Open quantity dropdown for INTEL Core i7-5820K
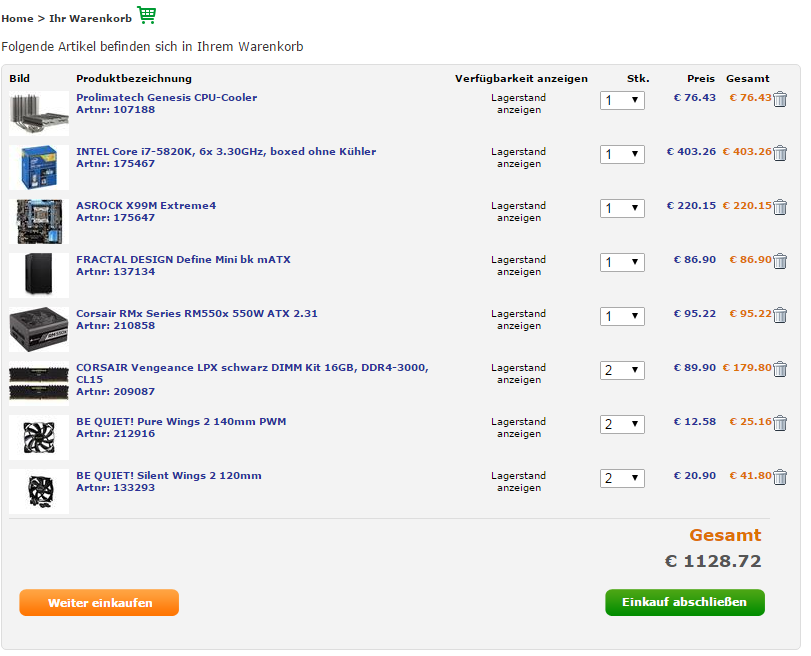Screen dimensions: 811x656 pyautogui.click(x=622, y=154)
